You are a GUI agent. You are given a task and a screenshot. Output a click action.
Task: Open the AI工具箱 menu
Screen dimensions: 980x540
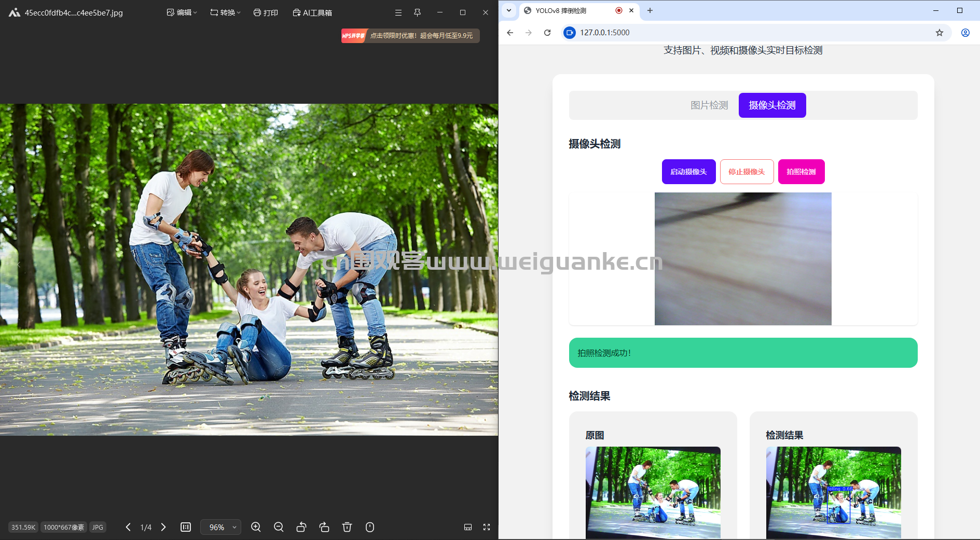(312, 12)
